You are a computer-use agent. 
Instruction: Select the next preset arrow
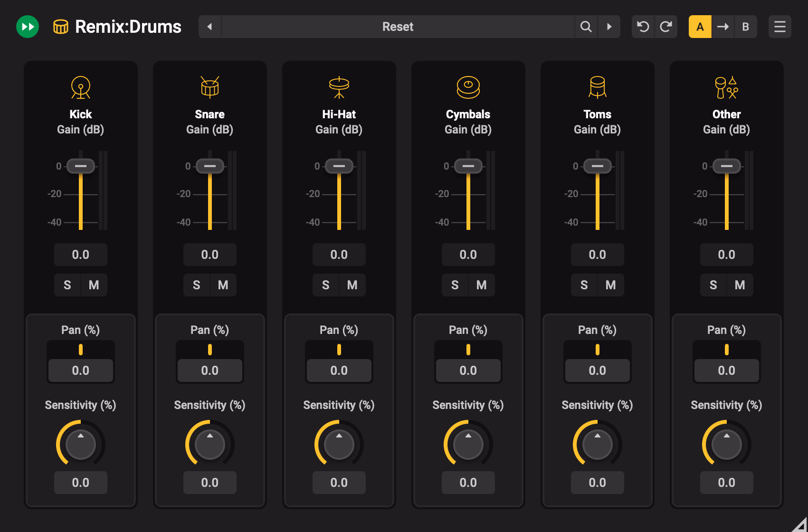click(x=609, y=27)
